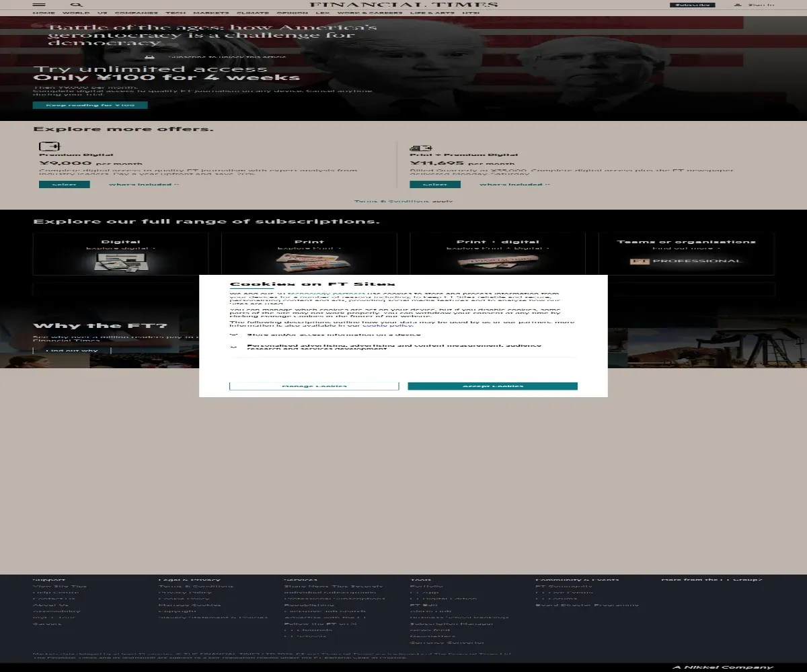The width and height of the screenshot is (807, 672).
Task: Open Subscription Manager footer link
Action: coord(452,624)
